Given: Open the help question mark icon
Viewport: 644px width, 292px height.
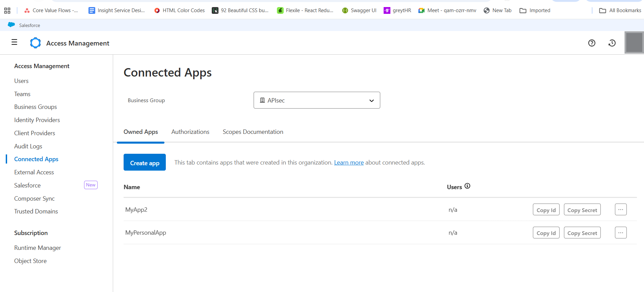Looking at the screenshot, I should pos(592,43).
